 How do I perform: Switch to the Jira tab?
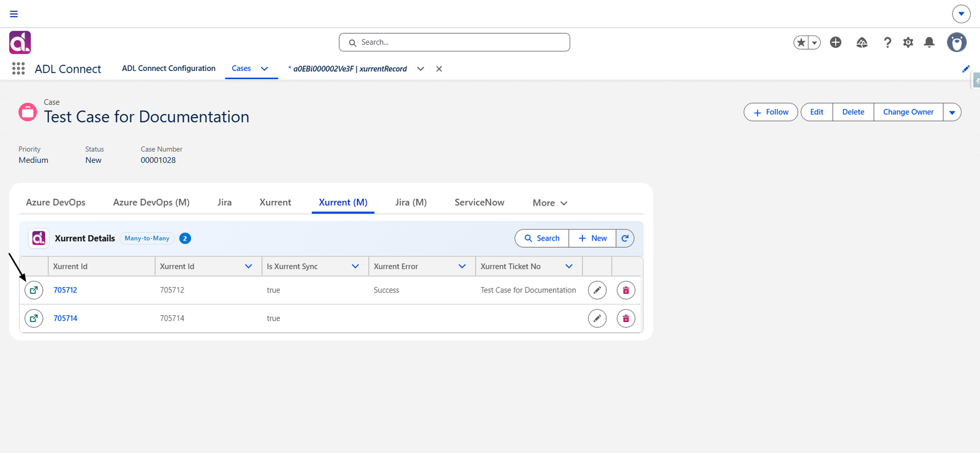pyautogui.click(x=225, y=203)
